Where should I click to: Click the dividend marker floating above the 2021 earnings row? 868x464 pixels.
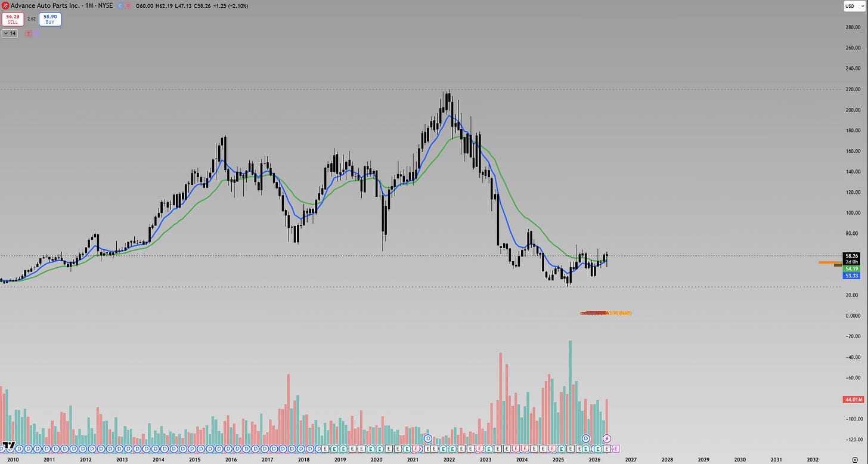click(428, 438)
